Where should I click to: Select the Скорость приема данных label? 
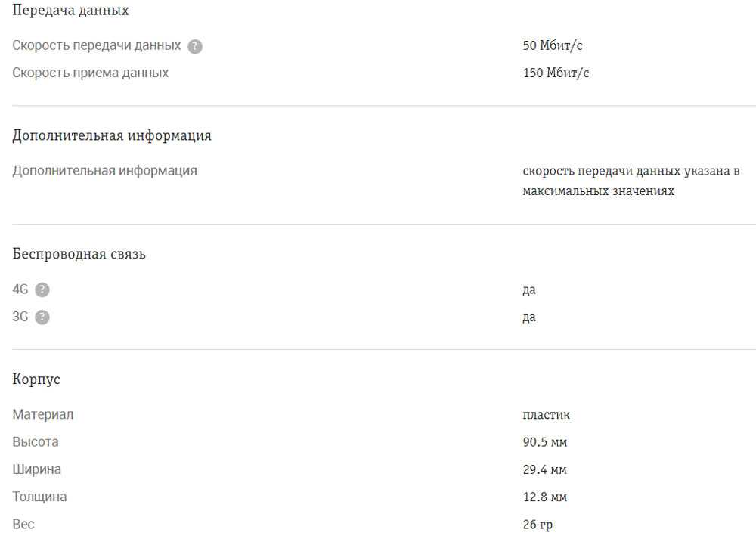91,73
